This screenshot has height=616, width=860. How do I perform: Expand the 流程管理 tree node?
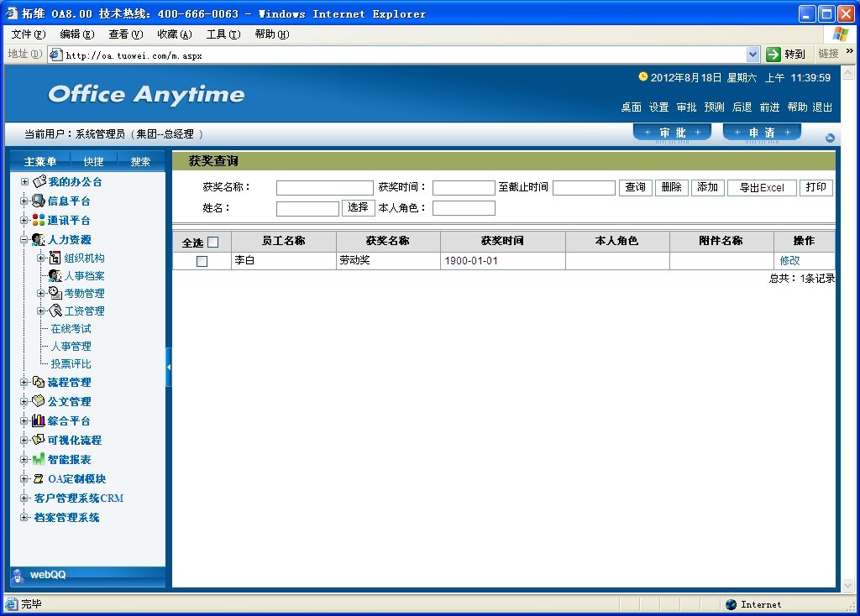[x=25, y=382]
